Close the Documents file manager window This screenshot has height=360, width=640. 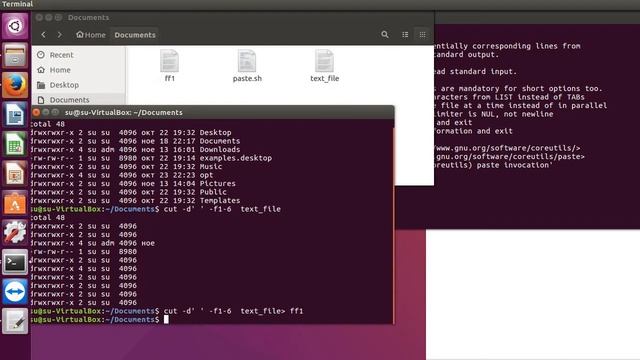[39, 18]
